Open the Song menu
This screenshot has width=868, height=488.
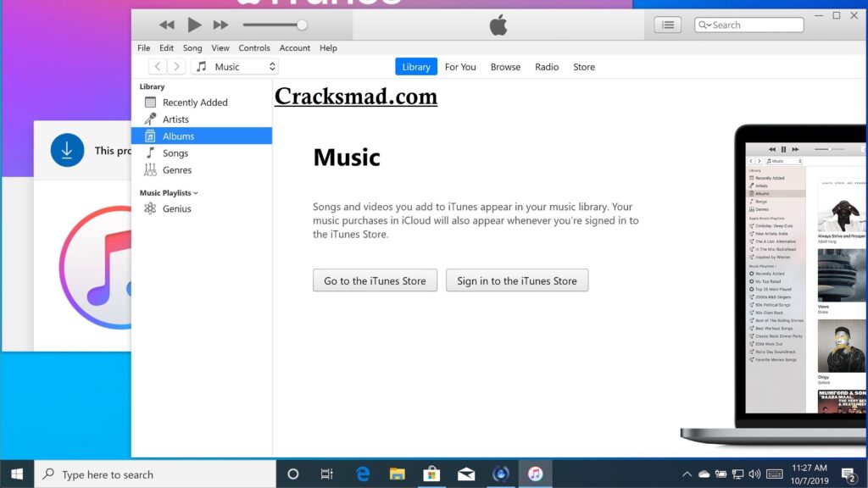click(192, 48)
